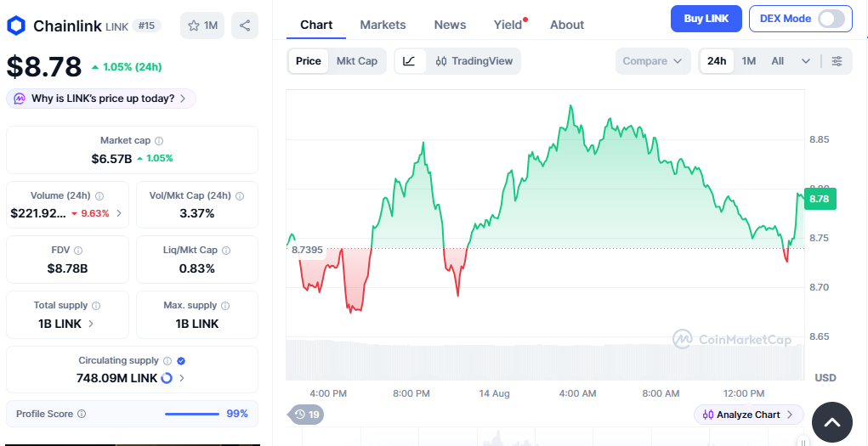Click Profile Score info icon
This screenshot has height=446, width=868.
click(82, 414)
